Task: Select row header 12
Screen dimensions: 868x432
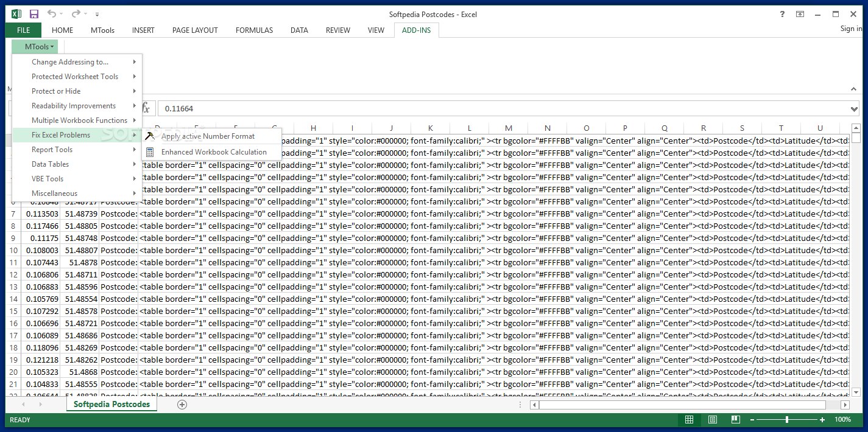Action: [13, 274]
